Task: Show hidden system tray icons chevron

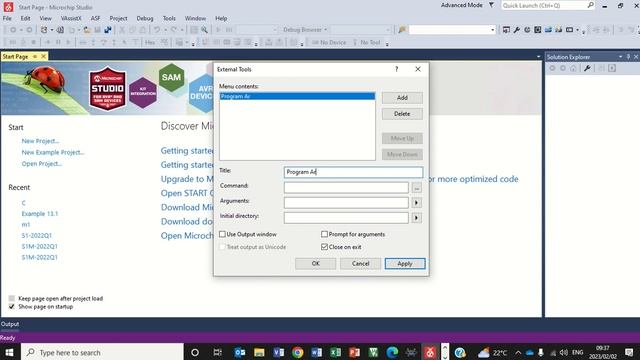Action: [x=518, y=353]
